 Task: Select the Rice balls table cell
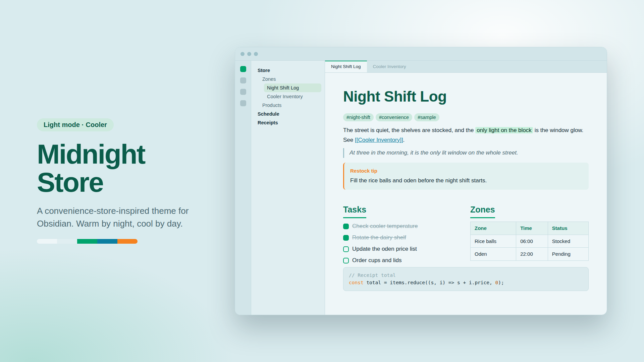coord(493,241)
